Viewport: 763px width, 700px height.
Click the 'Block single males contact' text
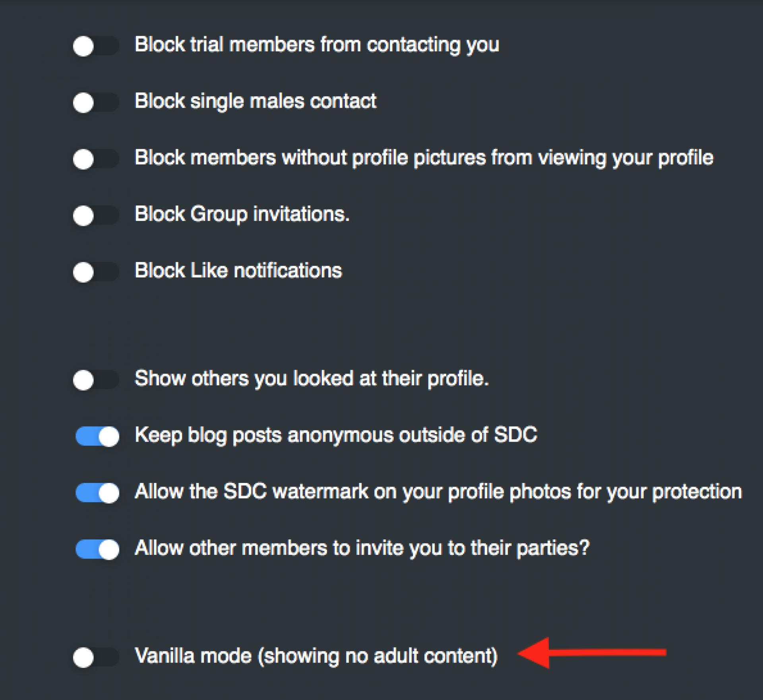pyautogui.click(x=256, y=101)
